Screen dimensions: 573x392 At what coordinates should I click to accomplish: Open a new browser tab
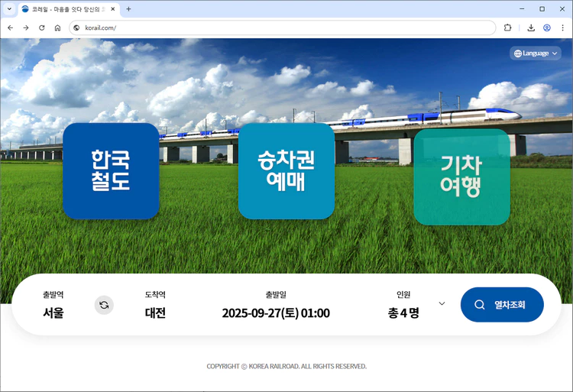[128, 9]
